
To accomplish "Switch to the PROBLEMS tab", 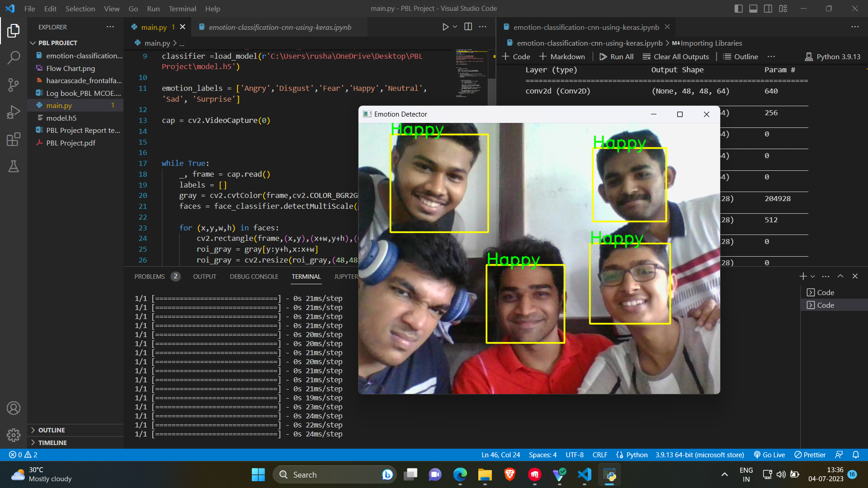I will click(x=150, y=277).
